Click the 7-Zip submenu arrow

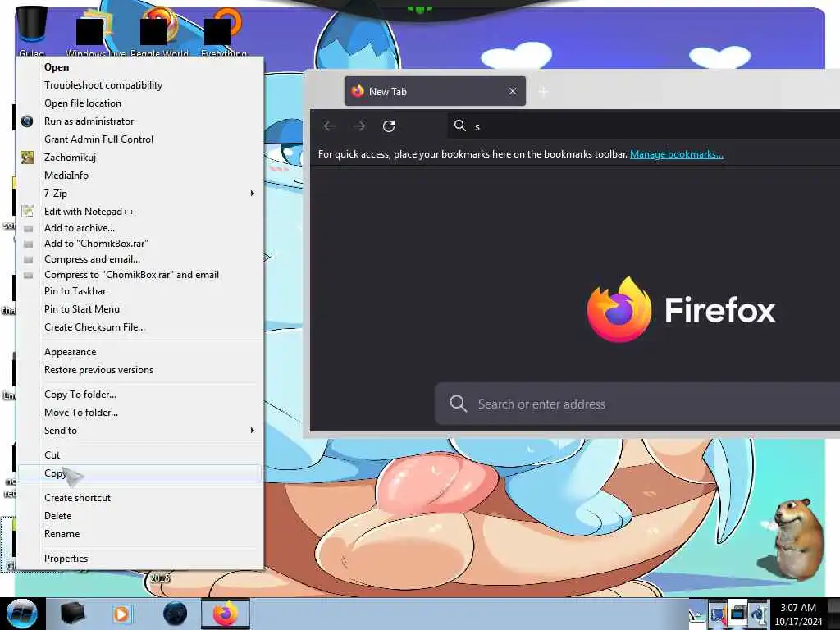click(253, 193)
